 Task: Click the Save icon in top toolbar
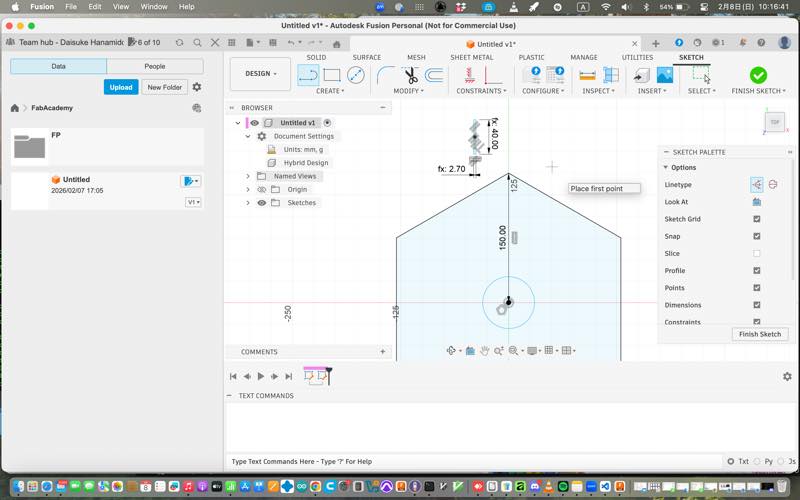pos(273,43)
